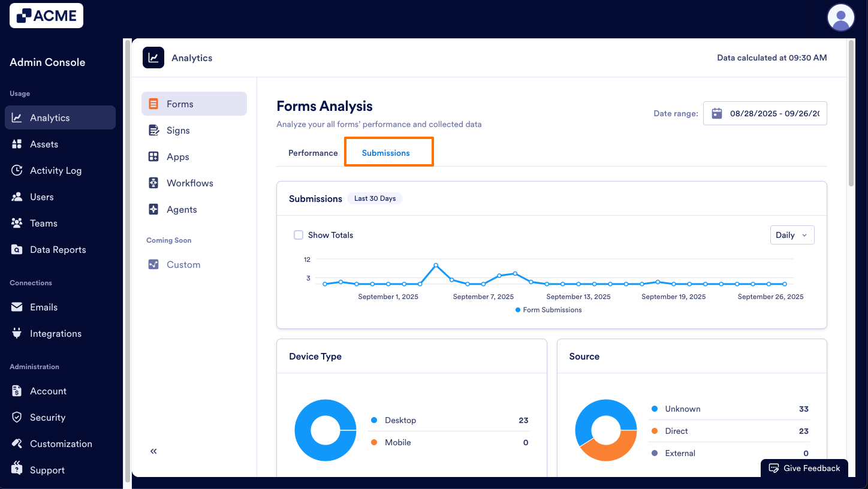The height and width of the screenshot is (489, 868).
Task: Open the user profile avatar menu
Action: pyautogui.click(x=840, y=17)
